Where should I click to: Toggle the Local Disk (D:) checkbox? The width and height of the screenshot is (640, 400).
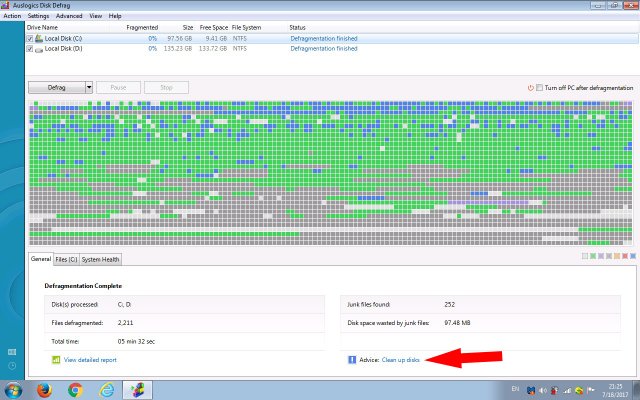tap(30, 49)
